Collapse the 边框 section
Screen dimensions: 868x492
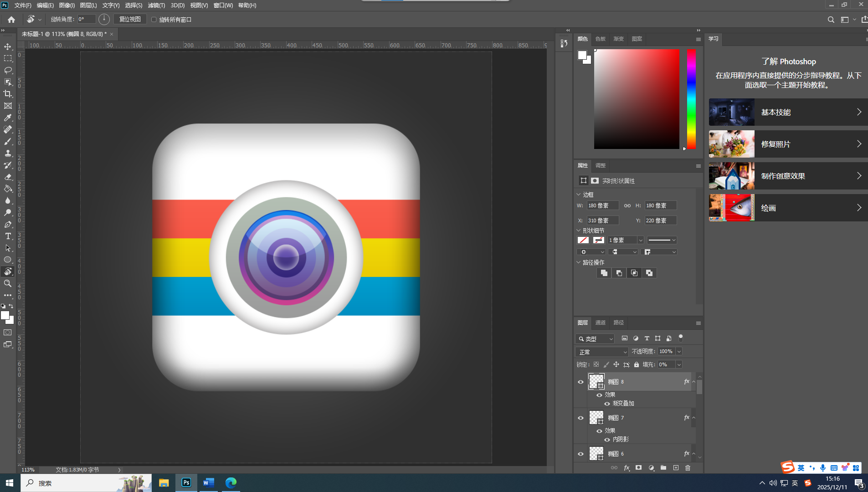[579, 195]
